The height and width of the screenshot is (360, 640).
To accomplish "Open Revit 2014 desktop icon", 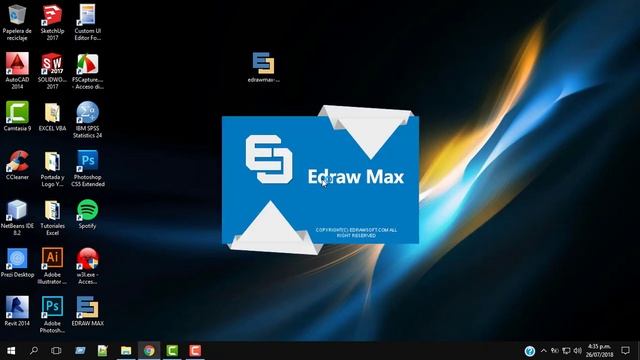I will coord(17,311).
